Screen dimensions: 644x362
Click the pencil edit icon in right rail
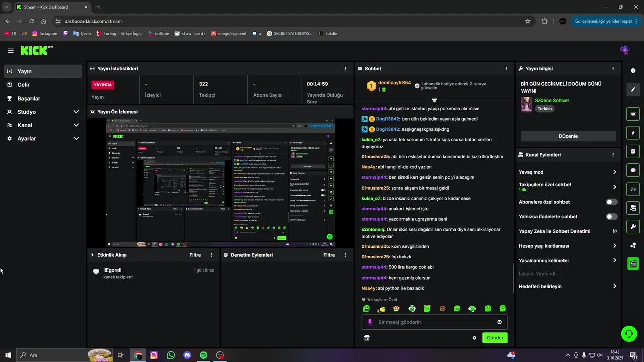(633, 89)
